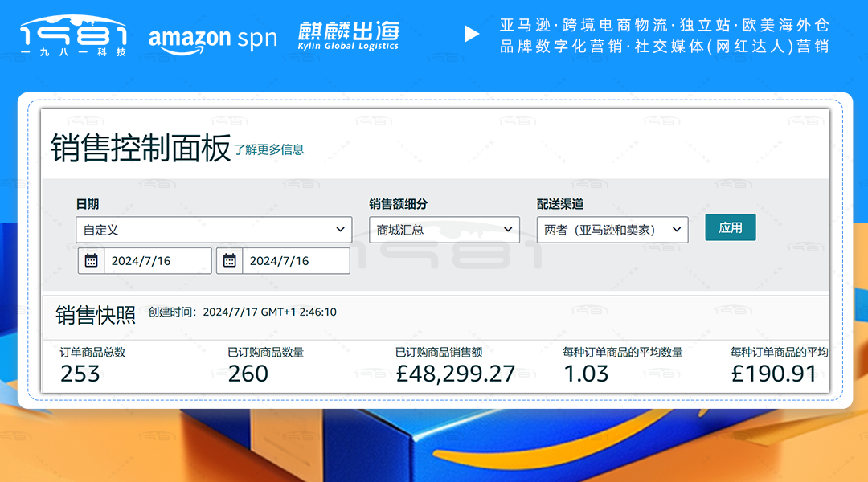Click the 配送渠道 label

tap(560, 204)
